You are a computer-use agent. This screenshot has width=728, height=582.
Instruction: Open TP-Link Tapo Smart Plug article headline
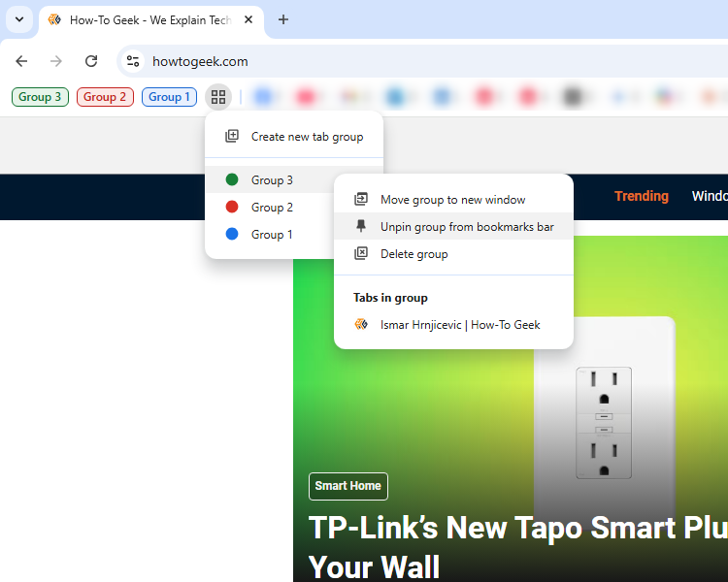517,548
